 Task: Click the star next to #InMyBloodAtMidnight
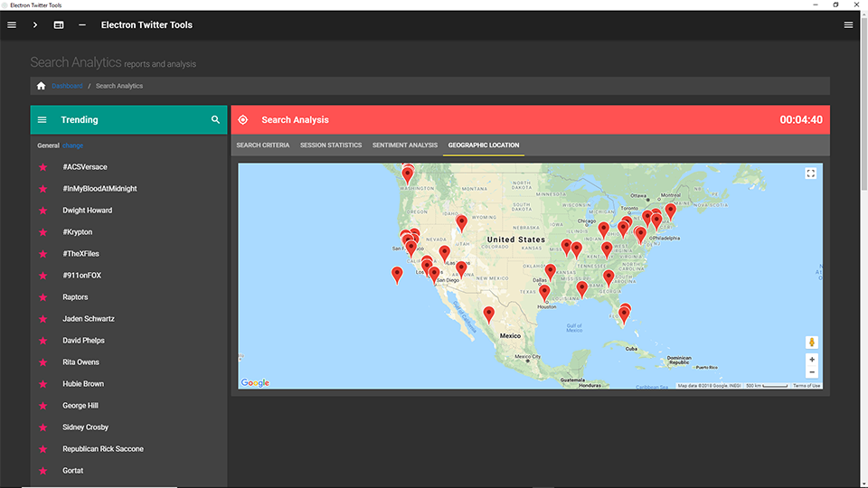click(x=43, y=189)
